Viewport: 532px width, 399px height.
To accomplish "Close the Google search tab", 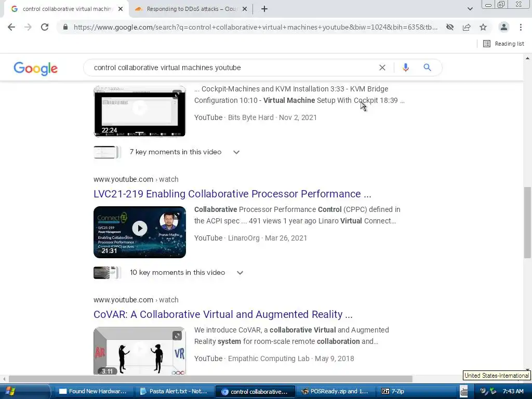I will pyautogui.click(x=121, y=9).
